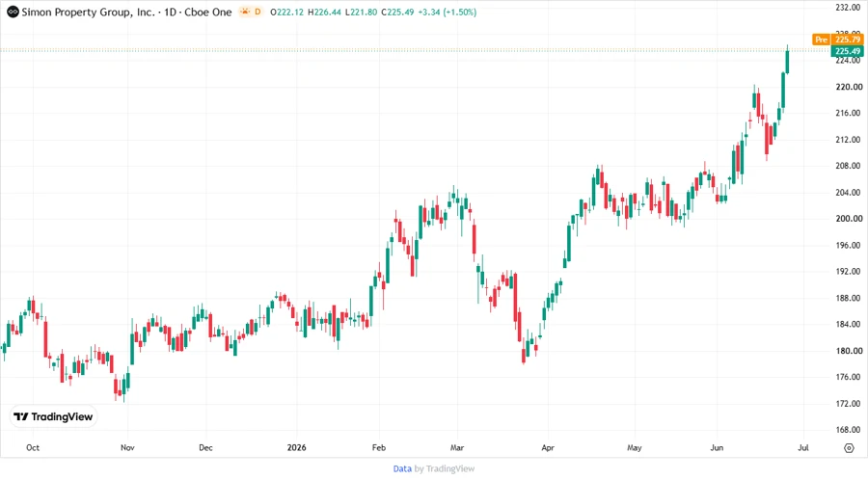
Task: Select the 225.49 current price label
Action: 847,51
